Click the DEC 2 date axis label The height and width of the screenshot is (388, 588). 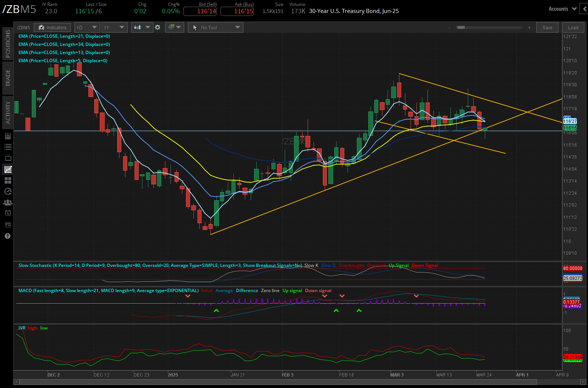53,375
